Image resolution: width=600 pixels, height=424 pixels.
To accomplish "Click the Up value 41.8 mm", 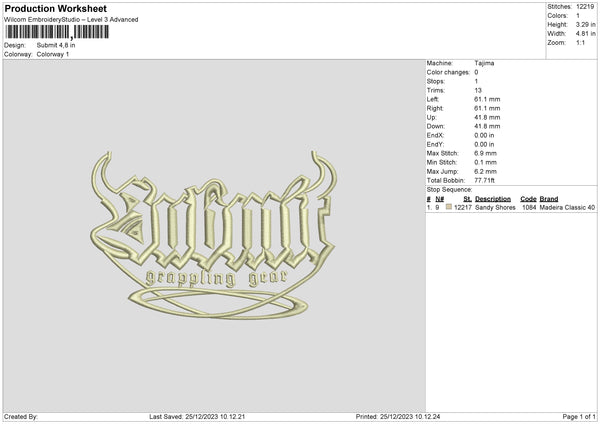I will tap(487, 117).
